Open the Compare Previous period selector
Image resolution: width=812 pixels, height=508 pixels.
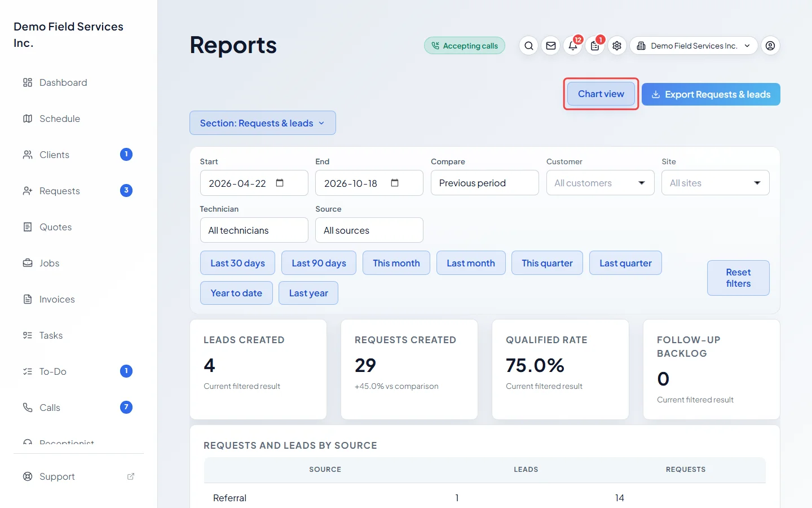coord(485,183)
